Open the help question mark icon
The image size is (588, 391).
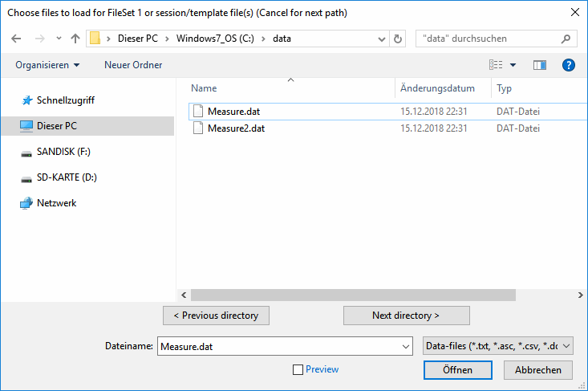pos(569,65)
